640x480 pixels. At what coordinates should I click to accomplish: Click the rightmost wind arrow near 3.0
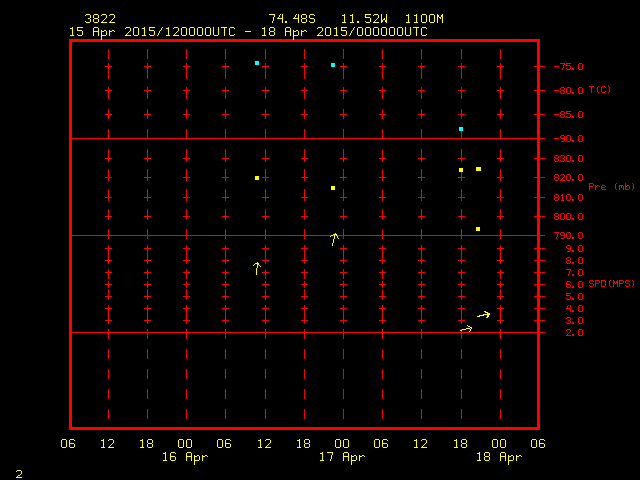pyautogui.click(x=484, y=315)
